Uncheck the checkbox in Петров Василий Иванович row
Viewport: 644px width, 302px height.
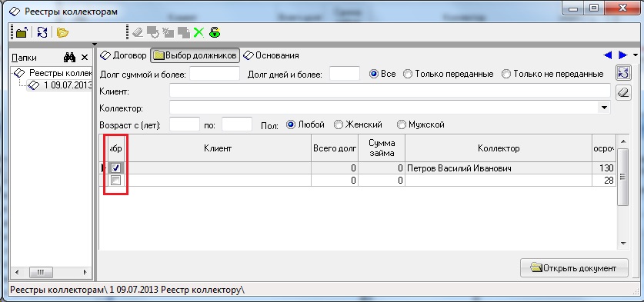116,168
